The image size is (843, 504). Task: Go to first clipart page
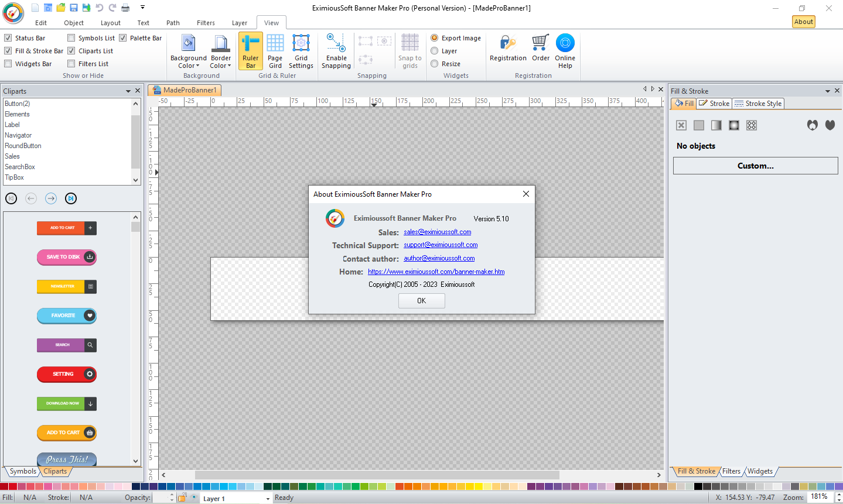pyautogui.click(x=11, y=198)
